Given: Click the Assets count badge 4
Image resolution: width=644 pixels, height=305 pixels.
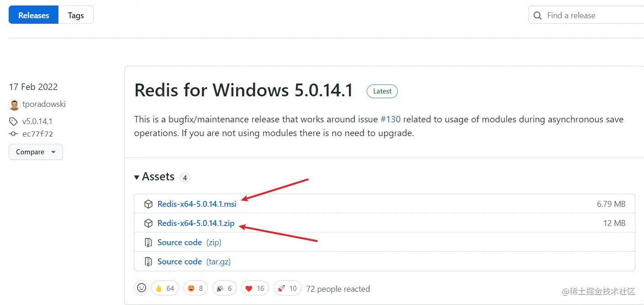Looking at the screenshot, I should point(185,178).
